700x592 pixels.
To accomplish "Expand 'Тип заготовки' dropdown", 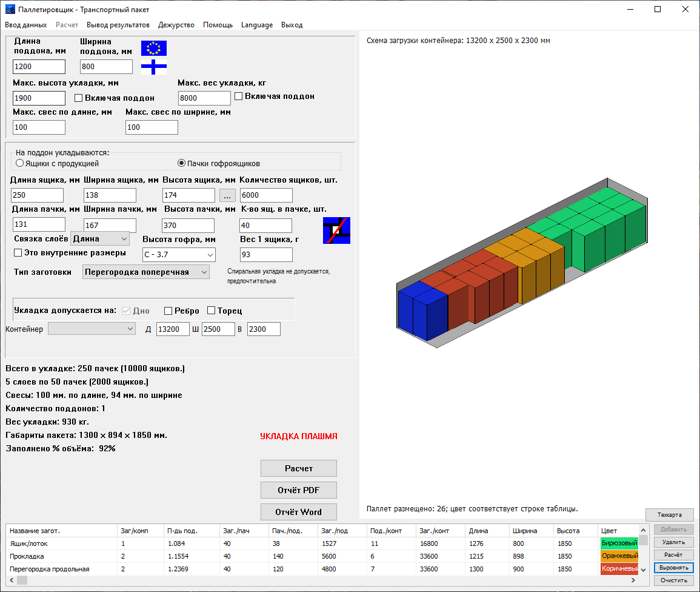I will (146, 272).
